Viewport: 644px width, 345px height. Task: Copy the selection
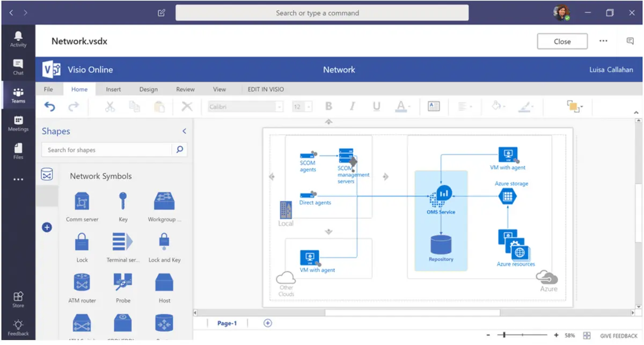(x=135, y=106)
